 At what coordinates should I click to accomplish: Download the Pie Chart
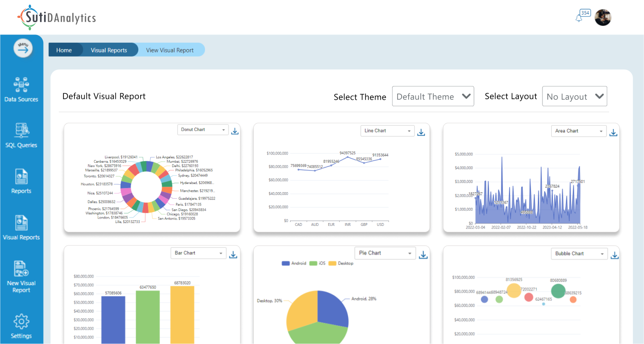point(423,255)
